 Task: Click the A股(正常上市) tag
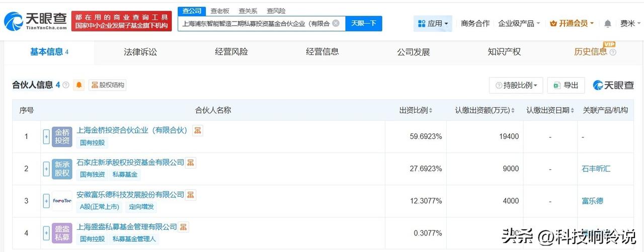99,207
